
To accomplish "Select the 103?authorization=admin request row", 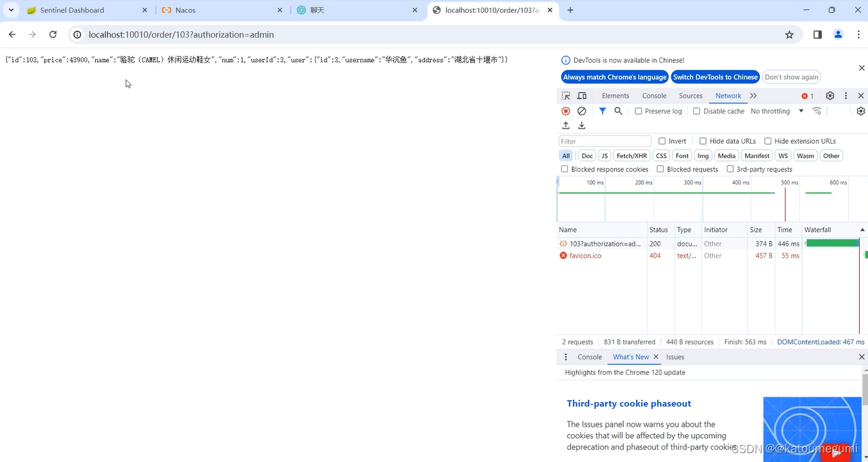I will (x=712, y=244).
